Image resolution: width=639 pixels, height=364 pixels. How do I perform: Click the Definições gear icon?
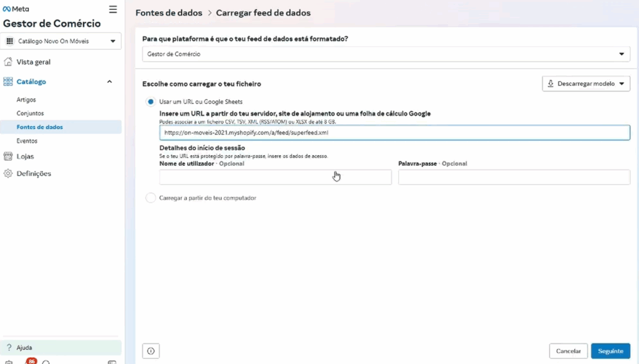[8, 173]
